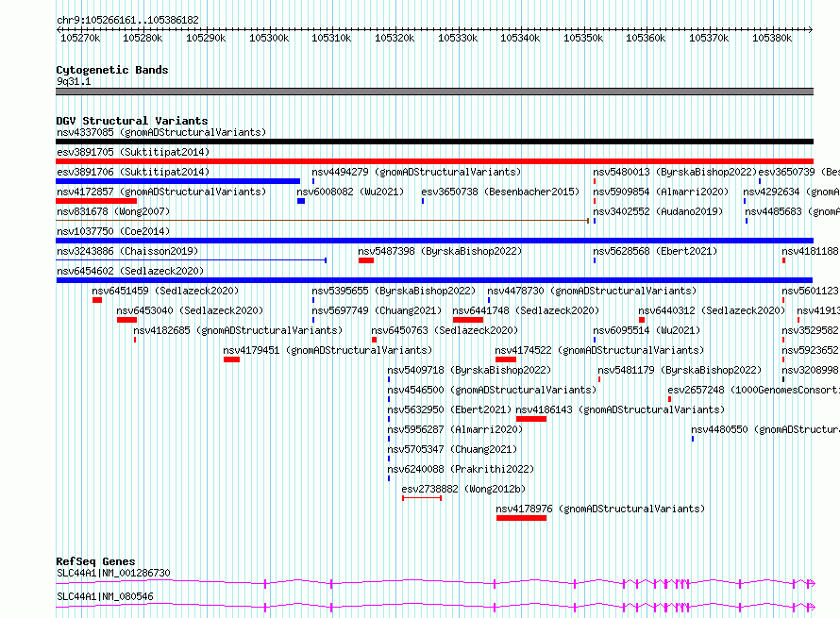Select the red nsv6441748 variant bar
Viewport: 840px width, 618px height.
[x=468, y=320]
